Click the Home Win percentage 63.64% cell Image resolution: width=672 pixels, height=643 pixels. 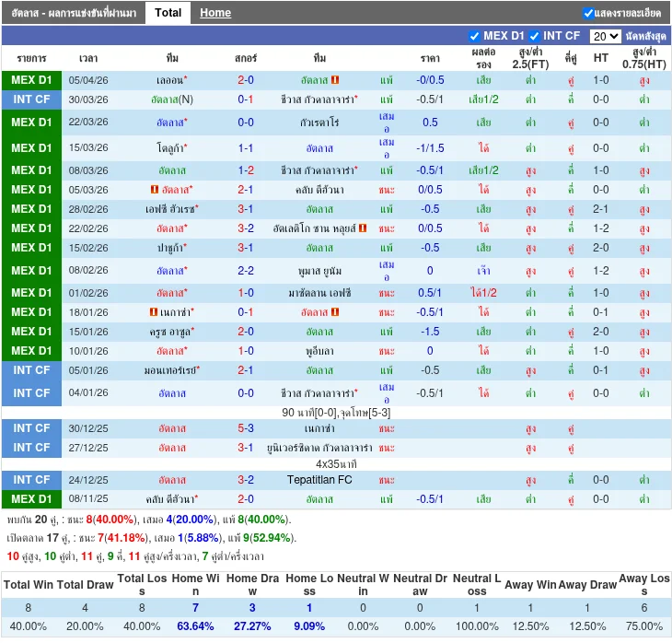[x=195, y=626]
